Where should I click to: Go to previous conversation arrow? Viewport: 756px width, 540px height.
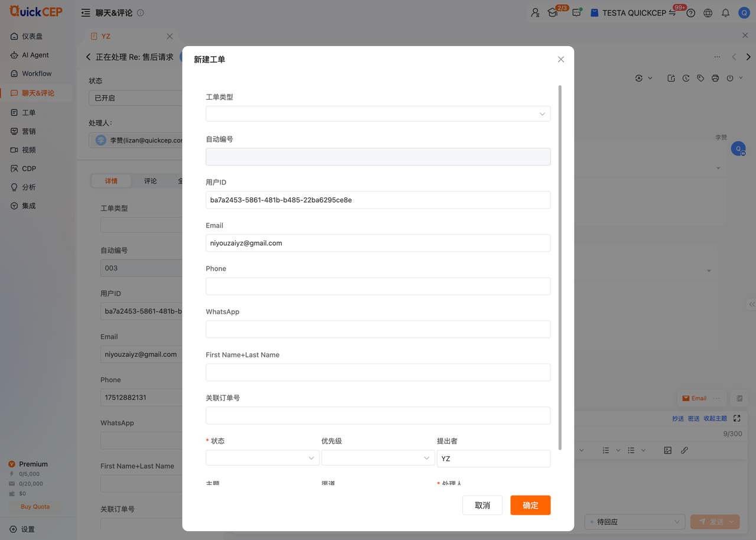[x=734, y=57]
